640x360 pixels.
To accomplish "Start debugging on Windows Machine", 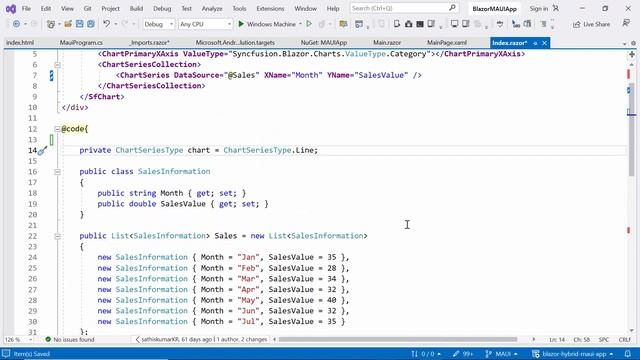I will [267, 24].
